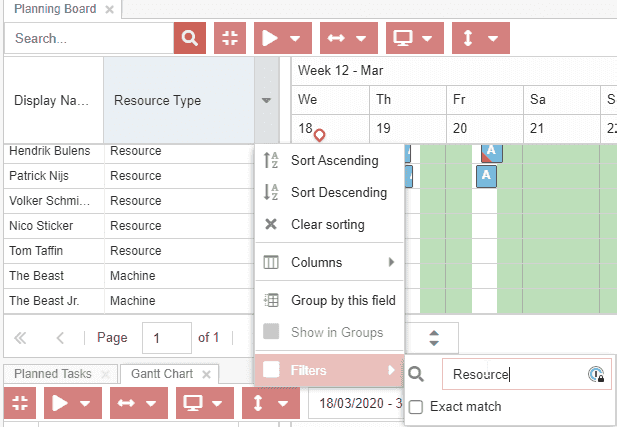The height and width of the screenshot is (427, 617).
Task: Open monitor dropdown in Gantt toolbar
Action: pos(217,403)
